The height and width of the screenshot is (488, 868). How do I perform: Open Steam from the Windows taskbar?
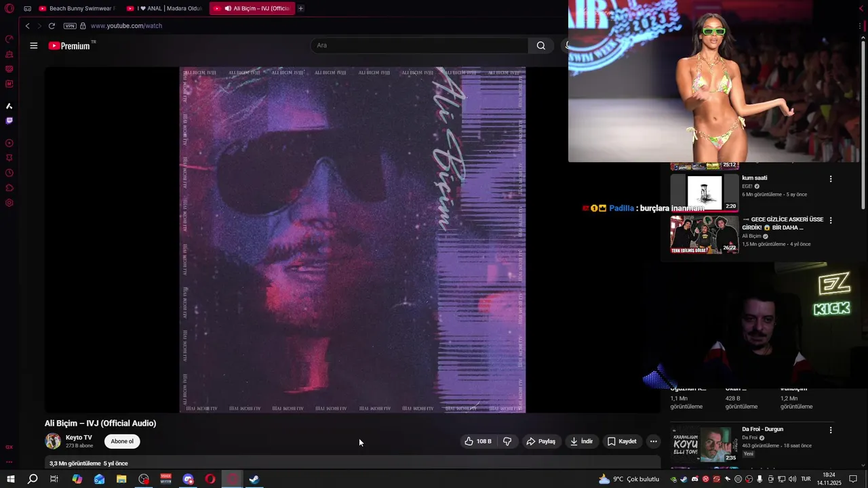pos(254,479)
